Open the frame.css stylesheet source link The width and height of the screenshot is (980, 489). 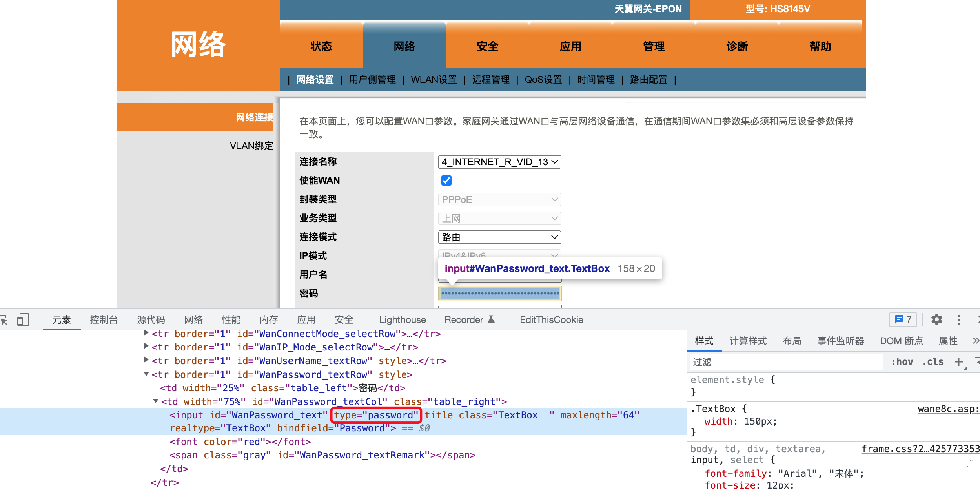[x=920, y=449]
